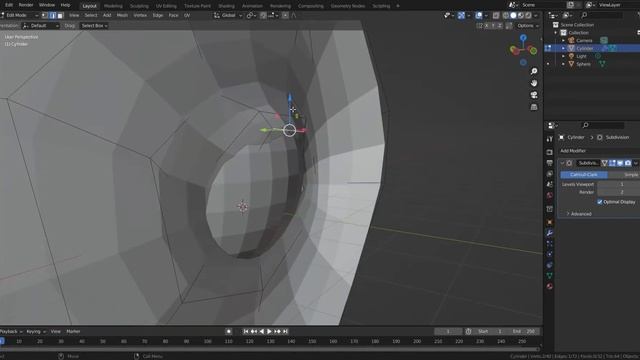Viewport: 640px width, 360px height.
Task: Toggle proportional editing in header
Action: point(285,15)
